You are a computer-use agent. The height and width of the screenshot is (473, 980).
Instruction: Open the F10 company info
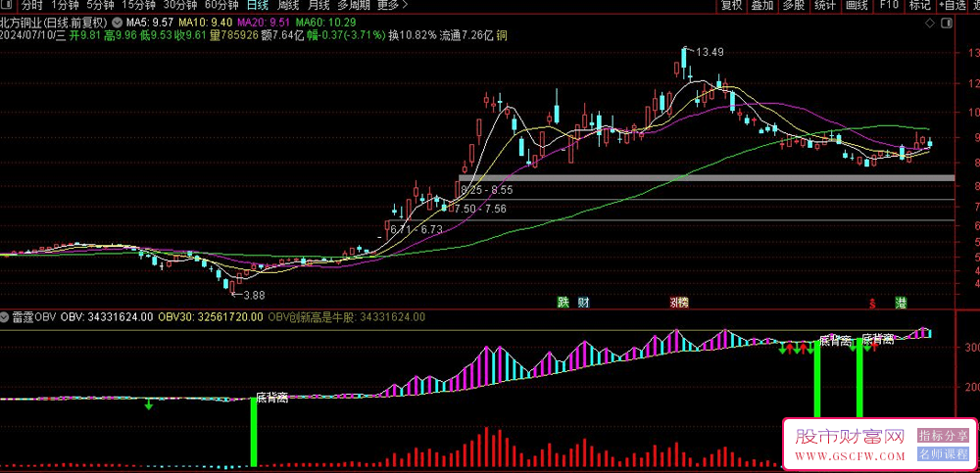pyautogui.click(x=889, y=6)
